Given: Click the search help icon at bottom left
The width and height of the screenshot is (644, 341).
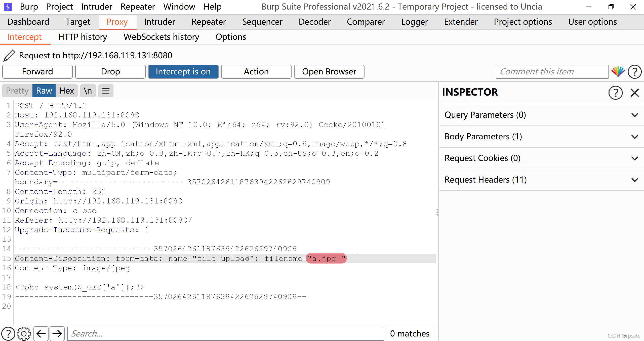Looking at the screenshot, I should coord(8,333).
